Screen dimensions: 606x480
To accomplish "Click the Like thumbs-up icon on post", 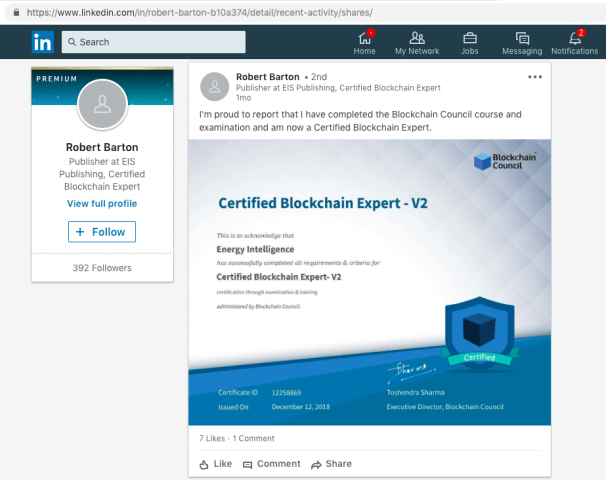I will pos(205,464).
